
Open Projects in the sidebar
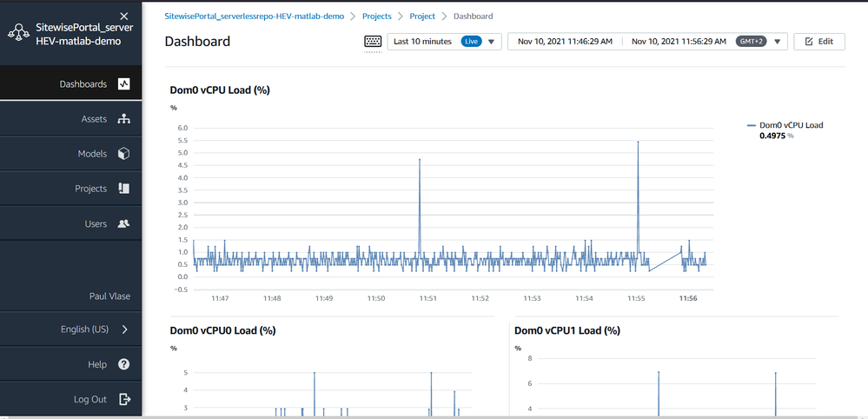(71, 189)
